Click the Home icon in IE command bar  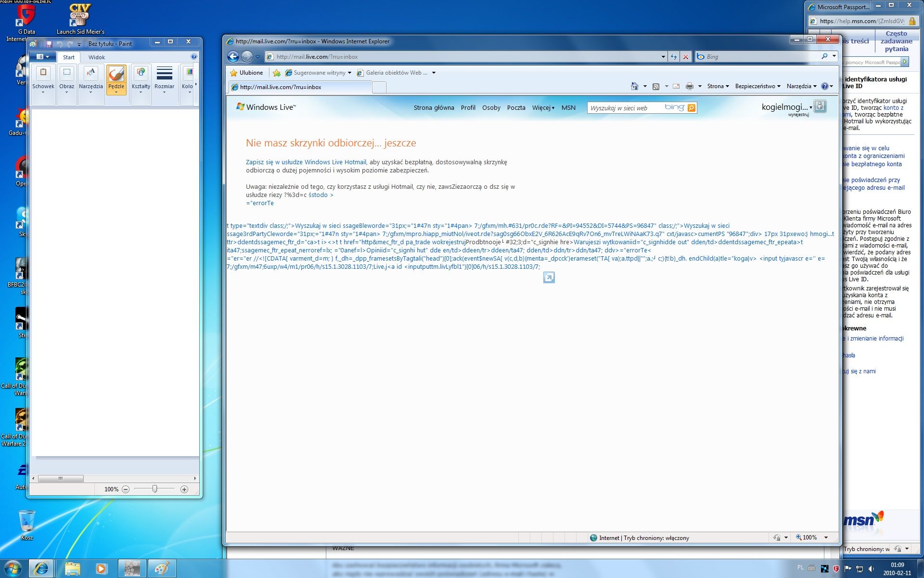coord(635,86)
